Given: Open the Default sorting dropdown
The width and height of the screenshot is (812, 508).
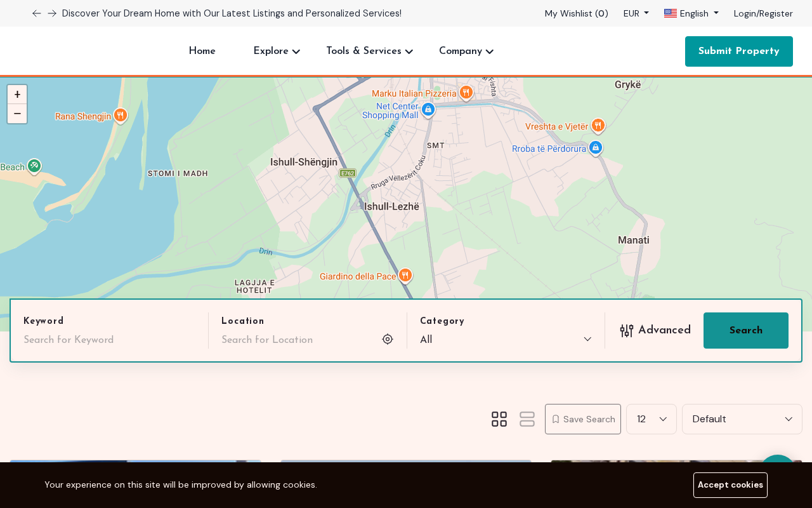Looking at the screenshot, I should (x=742, y=419).
